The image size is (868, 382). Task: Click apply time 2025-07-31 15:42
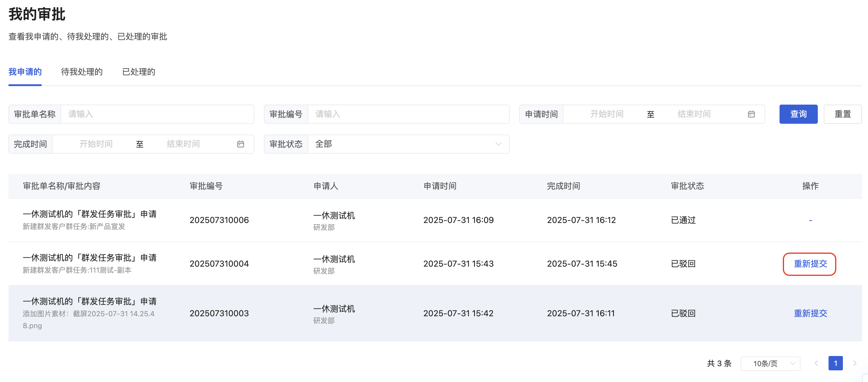458,313
